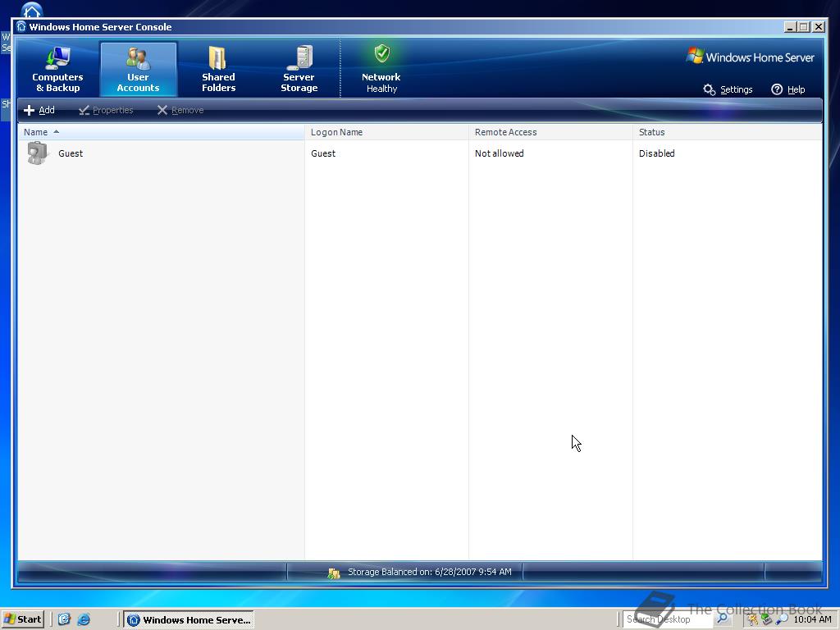
Task: Click the Storage Balanced status icon
Action: click(334, 573)
